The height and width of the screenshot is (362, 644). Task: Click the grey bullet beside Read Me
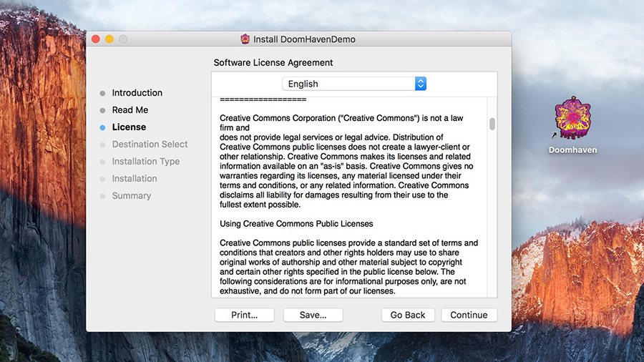pyautogui.click(x=102, y=110)
